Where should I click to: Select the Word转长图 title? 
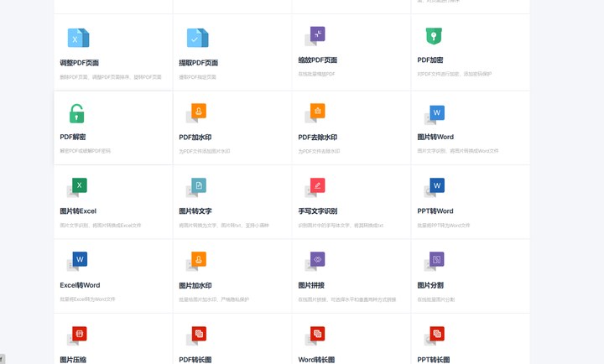point(316,360)
